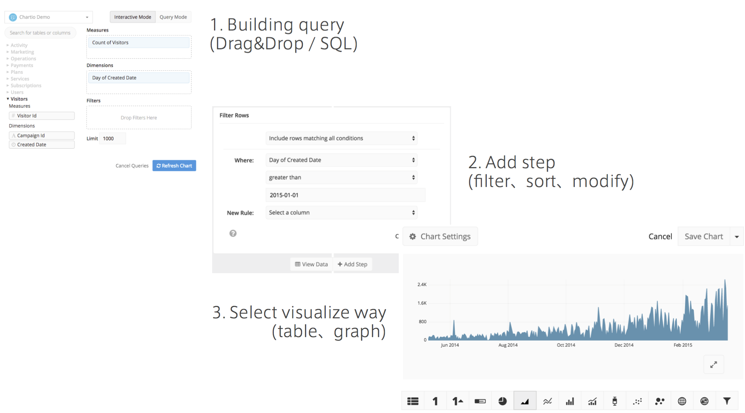745x413 pixels.
Task: Choose the pie chart visualization icon
Action: (502, 401)
